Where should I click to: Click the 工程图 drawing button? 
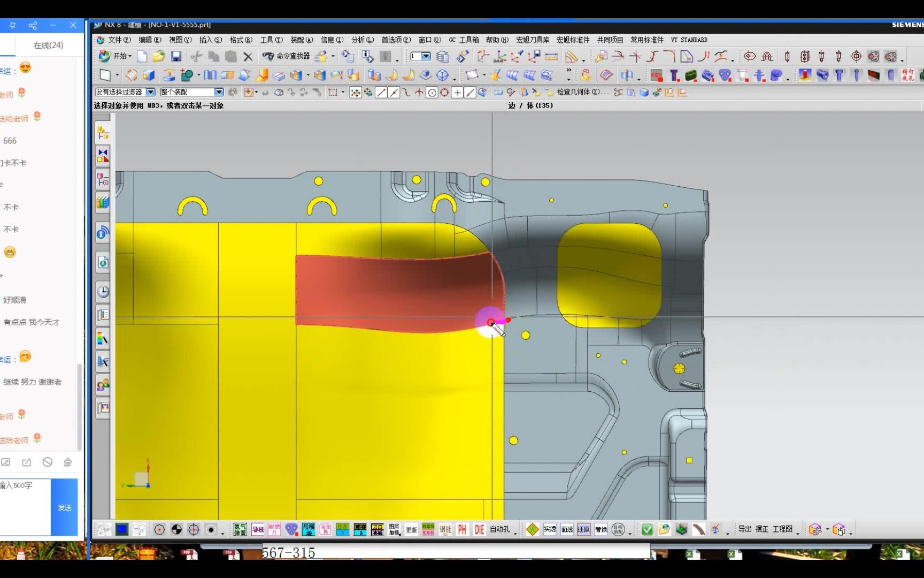782,529
